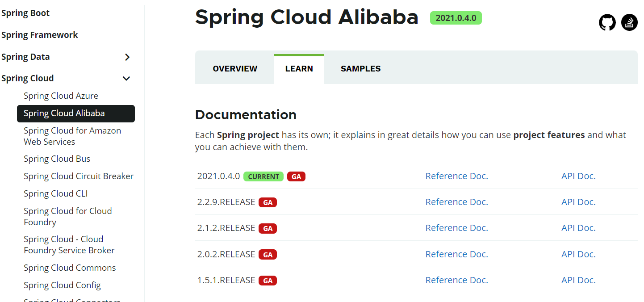Open the GitHub repository icon
The width and height of the screenshot is (644, 302).
coord(607,22)
